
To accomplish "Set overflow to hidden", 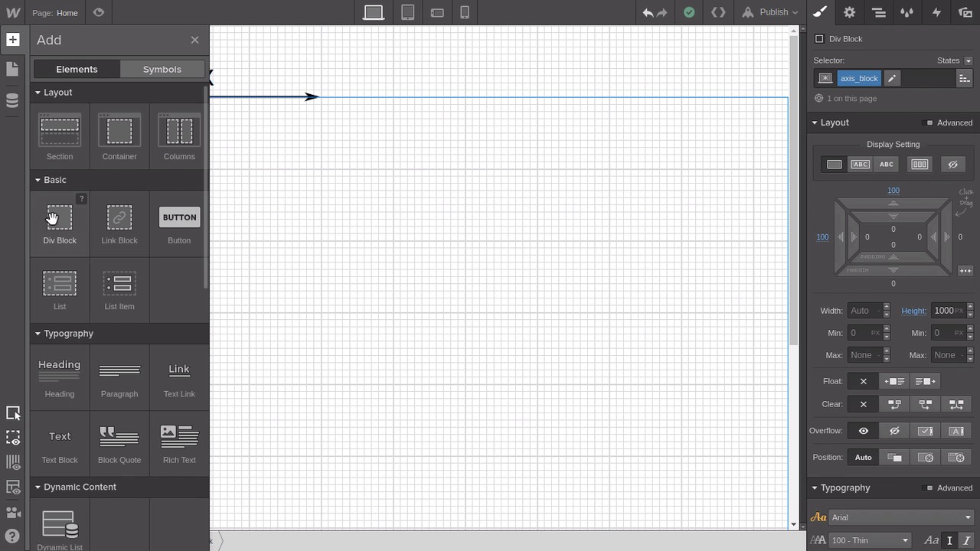I will click(x=894, y=431).
